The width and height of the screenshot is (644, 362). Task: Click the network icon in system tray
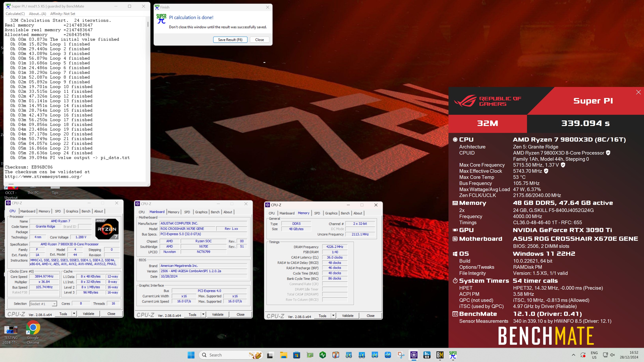tap(605, 355)
